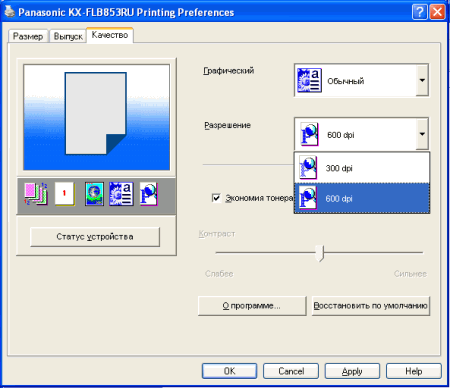Choose the highlighted 600 dpi list option
Image resolution: width=450 pixels, height=388 pixels.
point(362,198)
